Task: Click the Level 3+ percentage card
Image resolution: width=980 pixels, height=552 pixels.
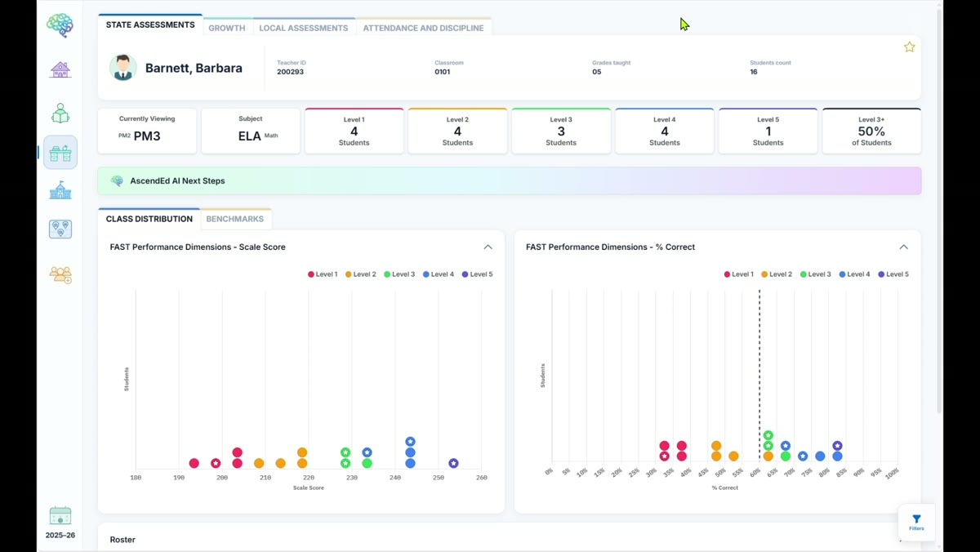Action: pos(871,131)
